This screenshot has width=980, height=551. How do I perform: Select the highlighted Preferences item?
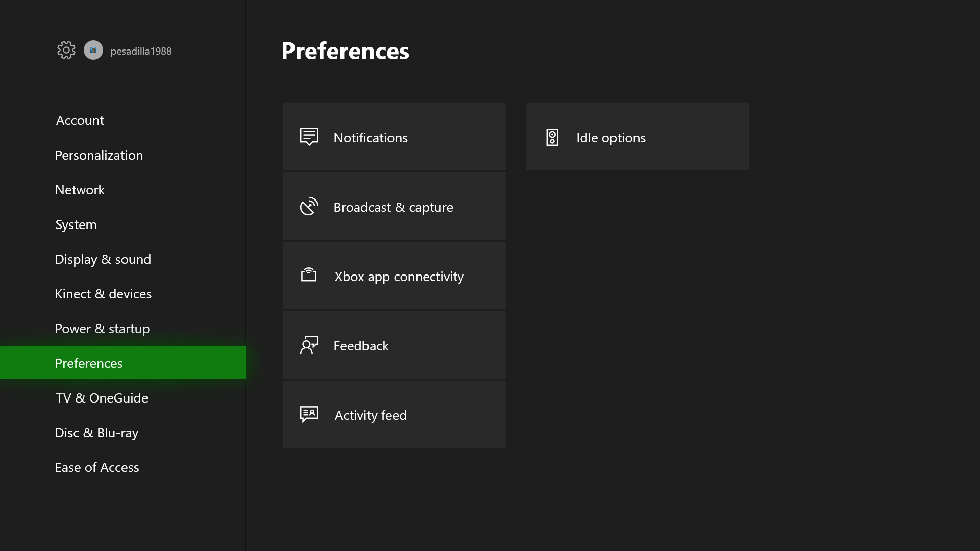89,363
